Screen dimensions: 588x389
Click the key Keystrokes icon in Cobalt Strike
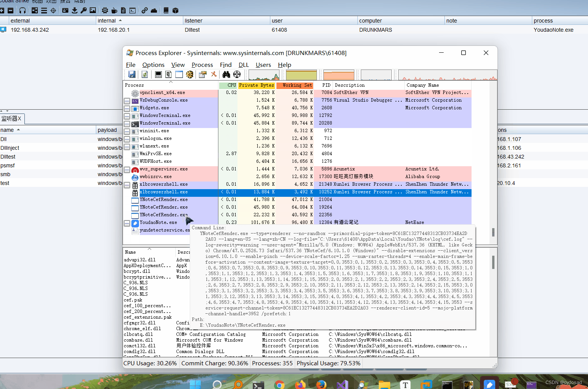pos(84,10)
